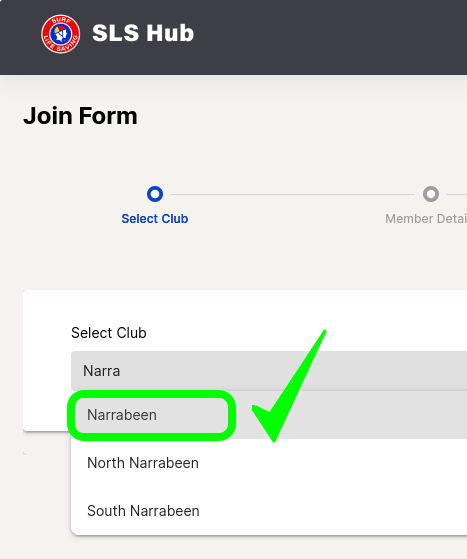Click the large green checkmark annotation
Screen dimensions: 467x559
click(x=289, y=386)
